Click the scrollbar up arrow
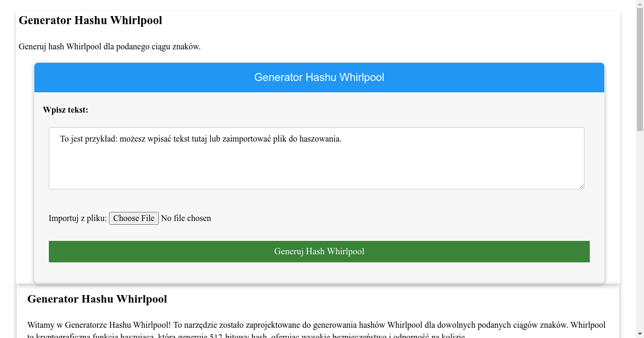Viewport: 644px width, 338px height. 640,4
